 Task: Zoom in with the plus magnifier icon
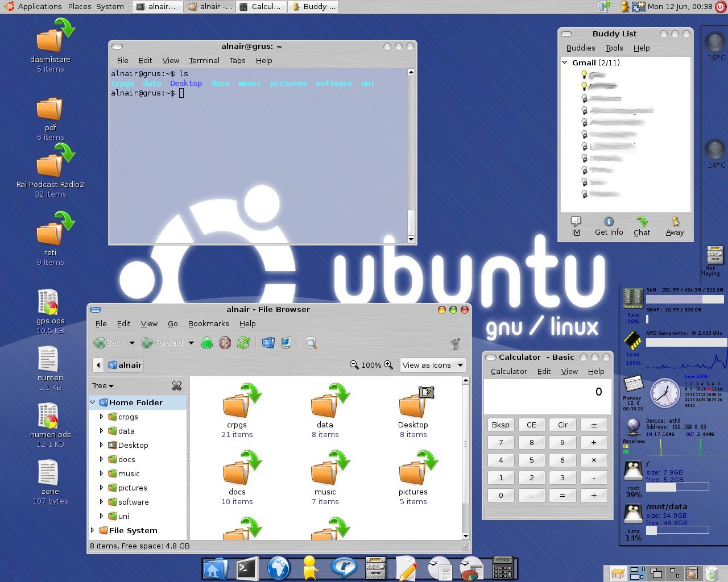tap(388, 365)
